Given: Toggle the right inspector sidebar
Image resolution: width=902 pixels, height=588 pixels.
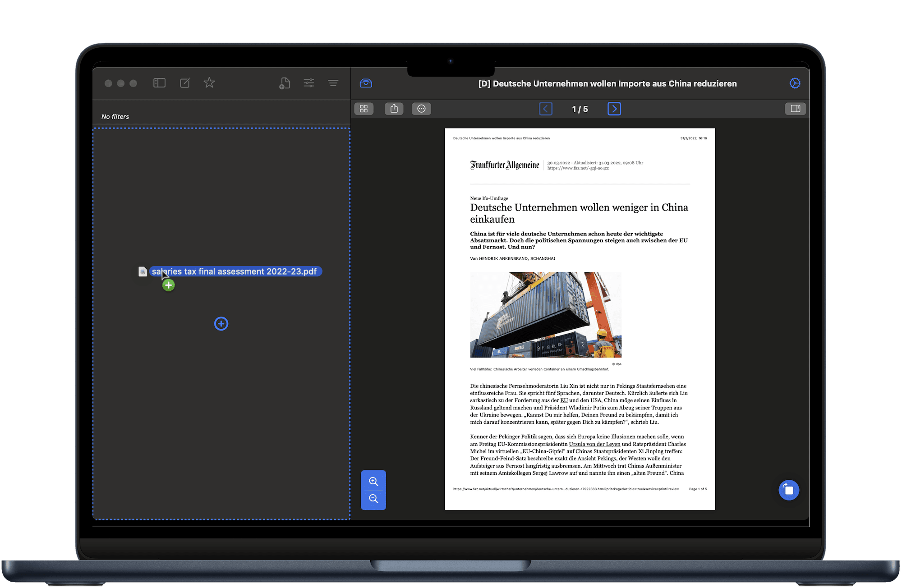Looking at the screenshot, I should click(x=795, y=109).
